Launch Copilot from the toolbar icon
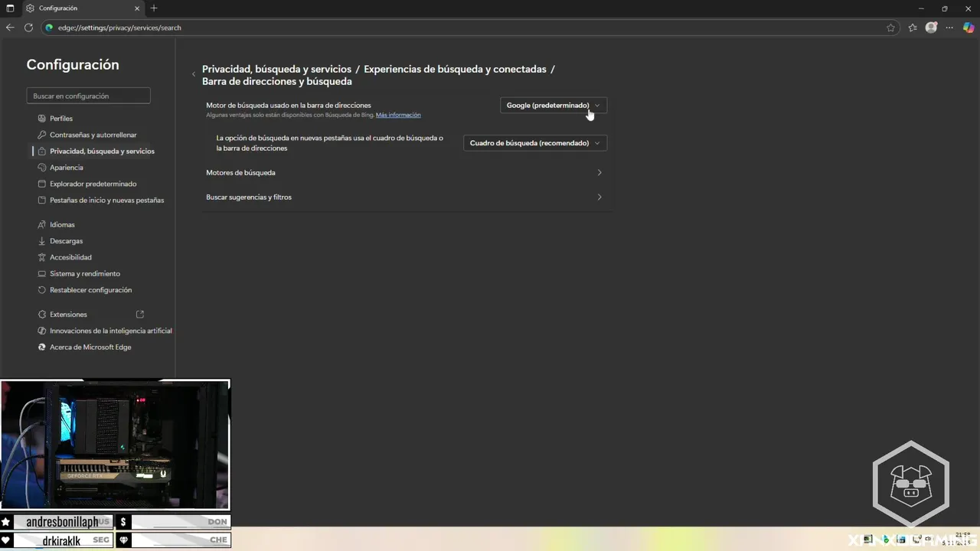This screenshot has width=980, height=551. pyautogui.click(x=969, y=28)
